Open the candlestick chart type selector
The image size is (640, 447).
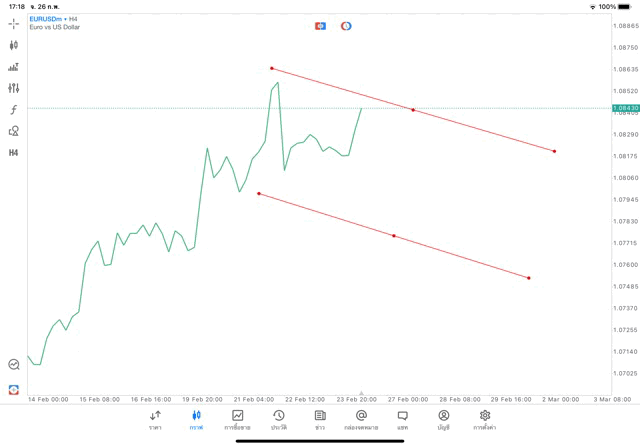pos(14,45)
